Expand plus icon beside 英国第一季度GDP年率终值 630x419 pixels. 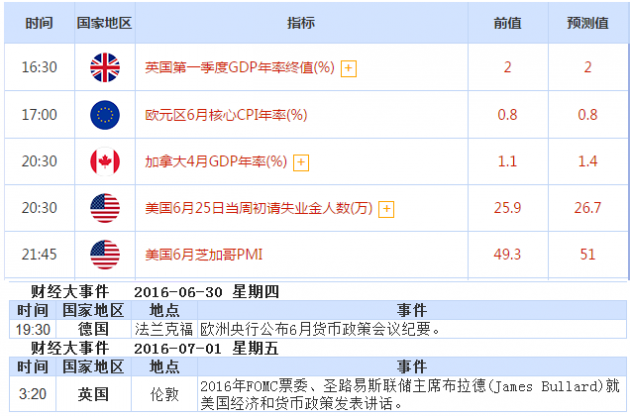[x=349, y=68]
